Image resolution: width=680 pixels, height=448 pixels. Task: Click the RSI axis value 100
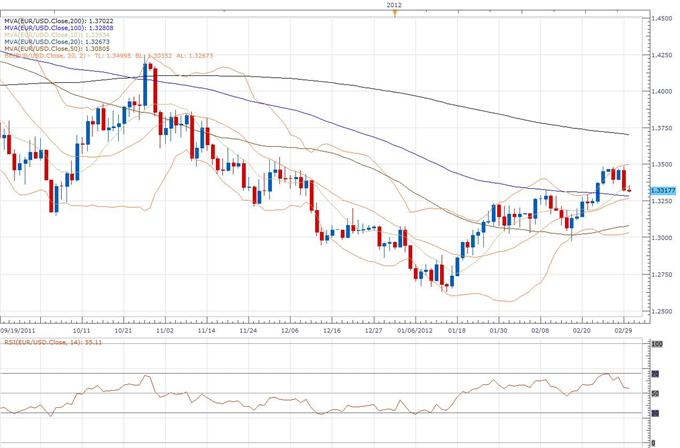coord(657,345)
